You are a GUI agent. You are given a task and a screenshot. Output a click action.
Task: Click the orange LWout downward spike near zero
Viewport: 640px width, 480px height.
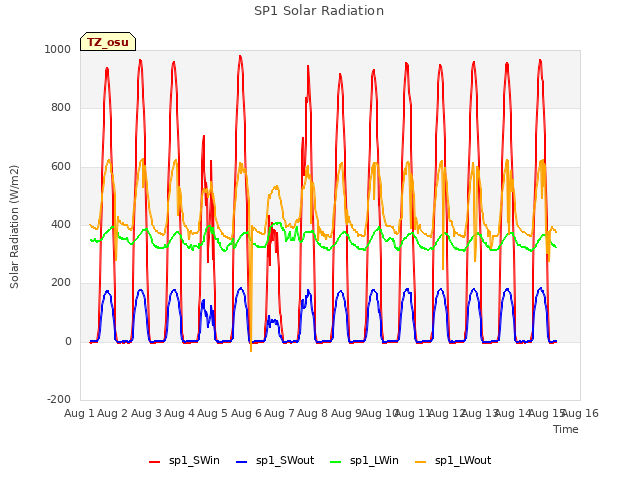pyautogui.click(x=251, y=349)
